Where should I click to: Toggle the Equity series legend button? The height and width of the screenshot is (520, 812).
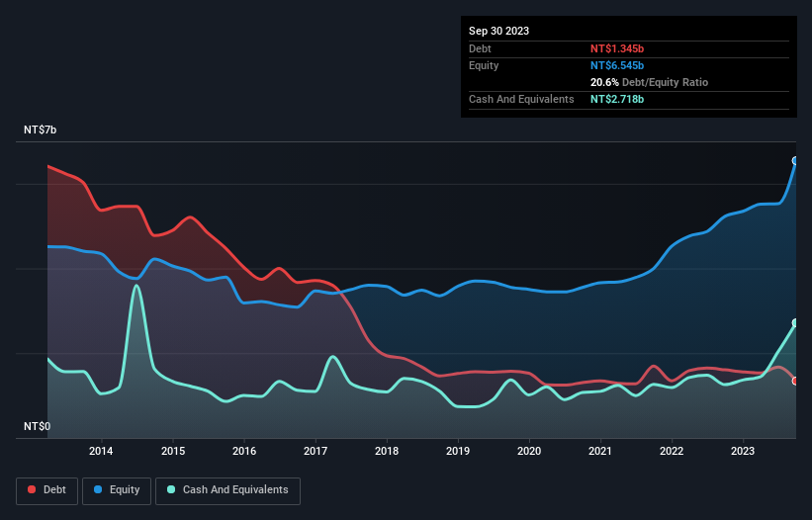tap(117, 490)
